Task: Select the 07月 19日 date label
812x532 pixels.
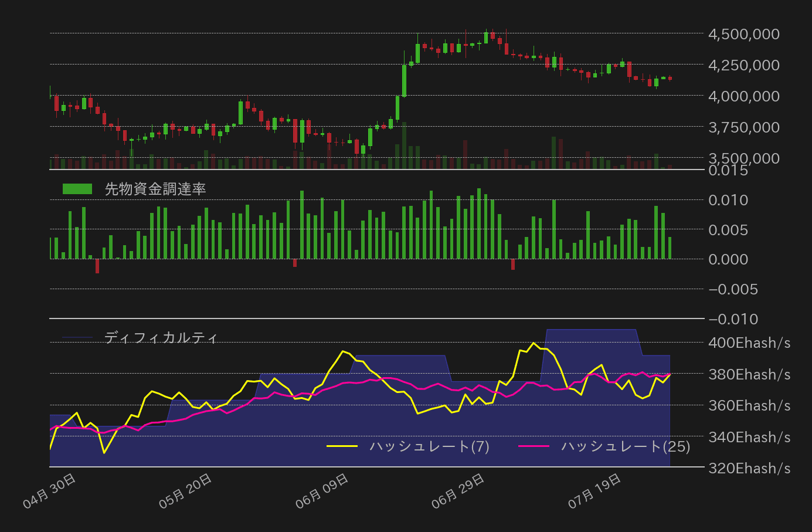Action: [594, 492]
